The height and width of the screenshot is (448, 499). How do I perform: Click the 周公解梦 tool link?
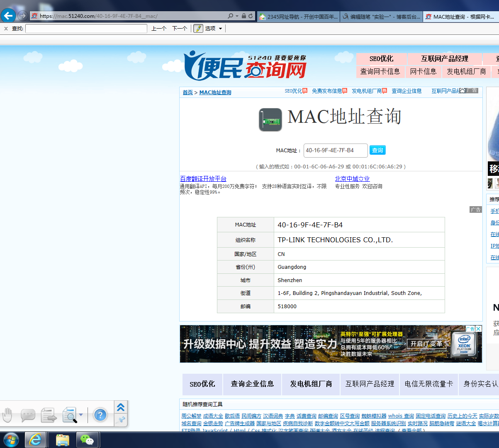[x=191, y=416]
